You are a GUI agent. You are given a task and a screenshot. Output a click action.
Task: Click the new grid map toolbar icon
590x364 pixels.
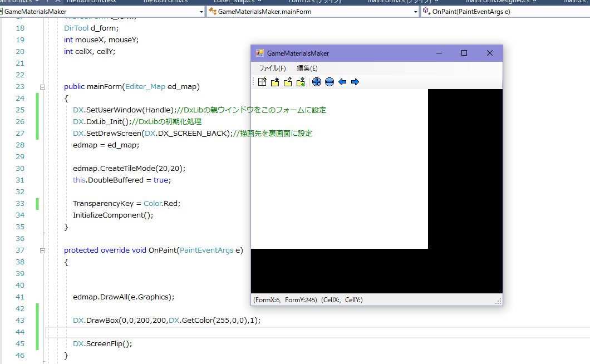(x=262, y=82)
